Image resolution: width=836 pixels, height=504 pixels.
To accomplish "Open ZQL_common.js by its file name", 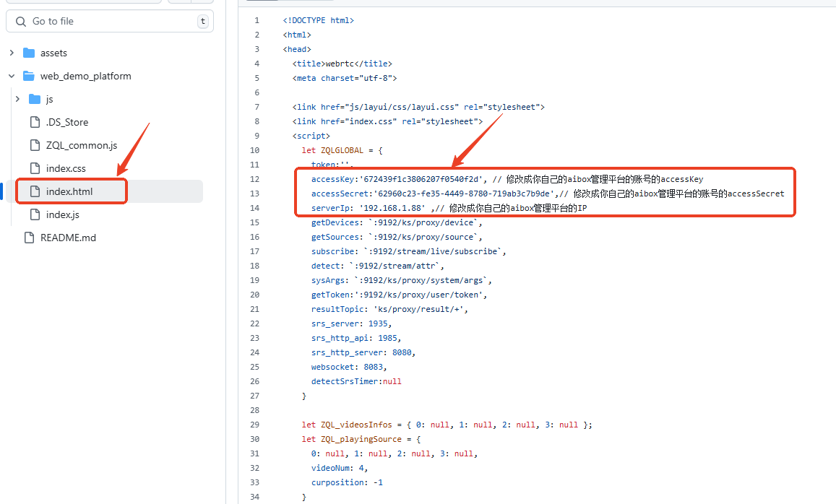I will tap(81, 145).
